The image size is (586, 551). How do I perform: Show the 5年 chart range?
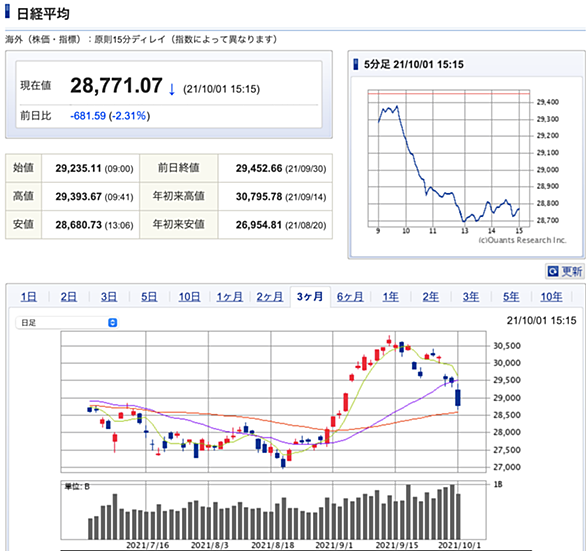point(511,297)
